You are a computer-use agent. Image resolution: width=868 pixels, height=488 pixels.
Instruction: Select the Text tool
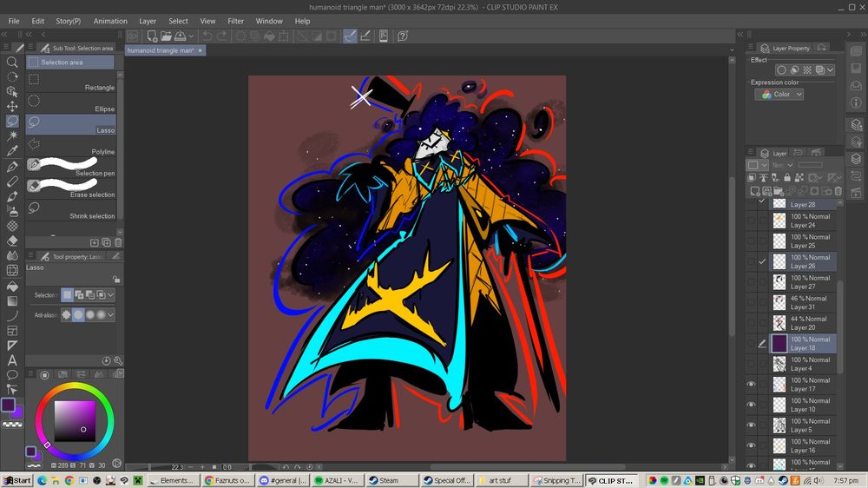(11, 360)
